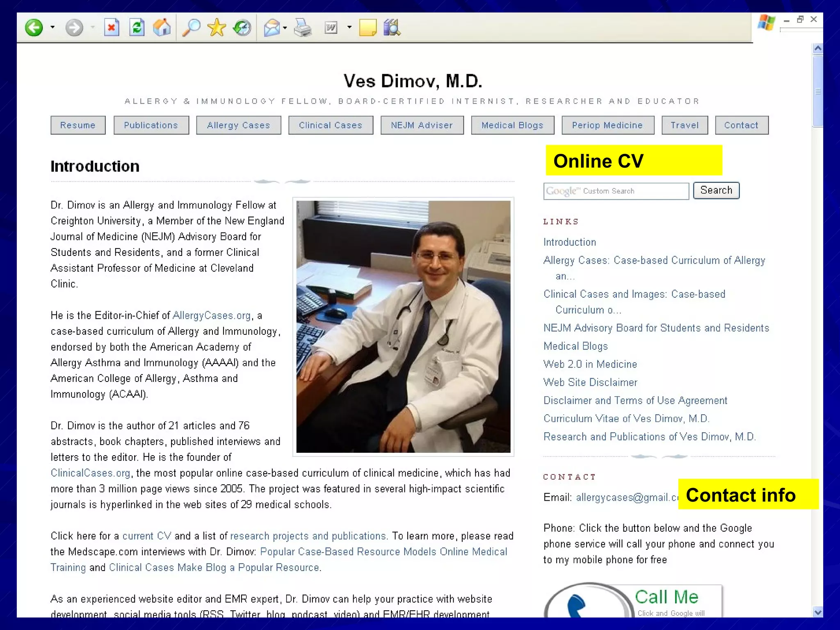Click the scrollbar up arrow

tap(817, 48)
